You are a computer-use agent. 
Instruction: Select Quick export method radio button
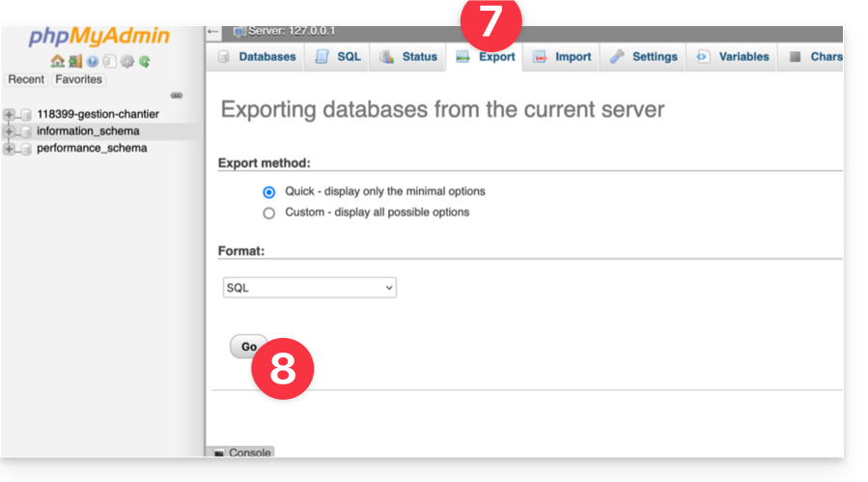(x=269, y=191)
